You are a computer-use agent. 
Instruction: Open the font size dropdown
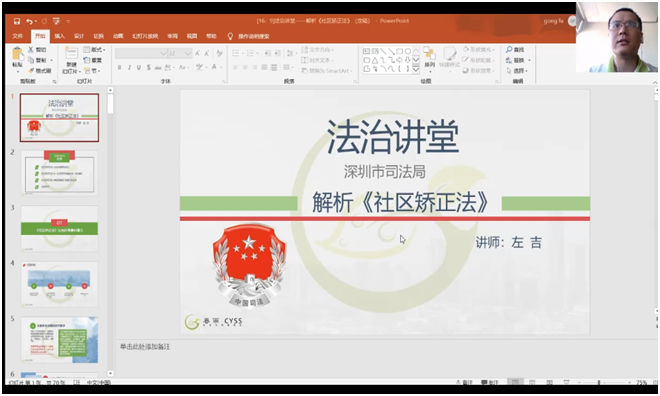pos(188,53)
